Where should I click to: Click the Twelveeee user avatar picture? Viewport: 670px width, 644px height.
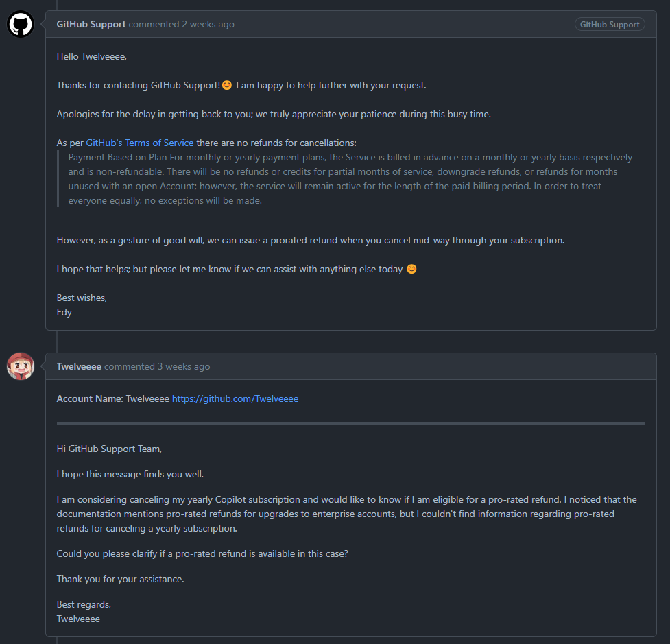click(21, 366)
